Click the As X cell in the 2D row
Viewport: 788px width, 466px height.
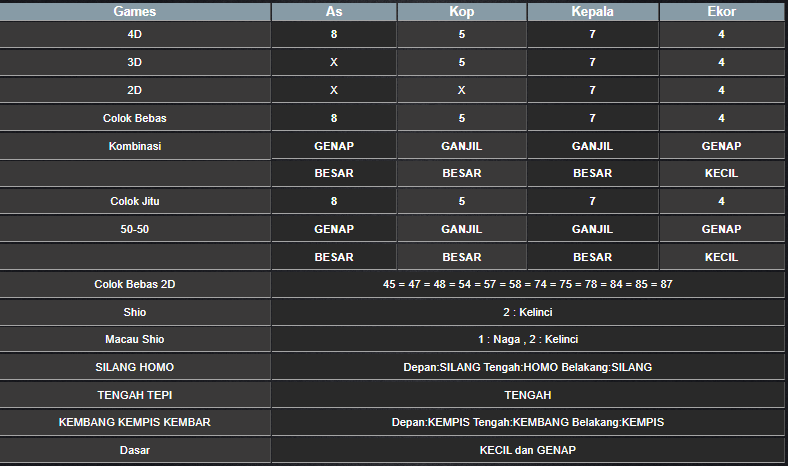click(x=334, y=90)
